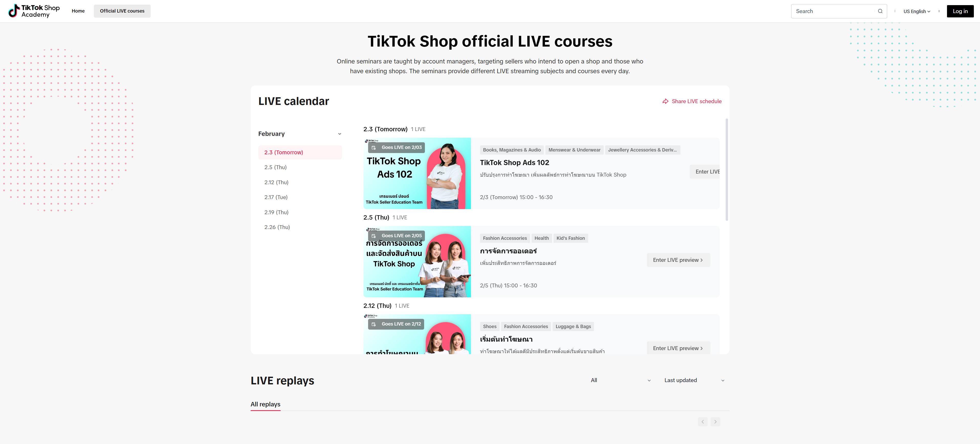Open the TikTok Shop Ads 102 thumbnail
This screenshot has width=980, height=444.
click(x=417, y=174)
